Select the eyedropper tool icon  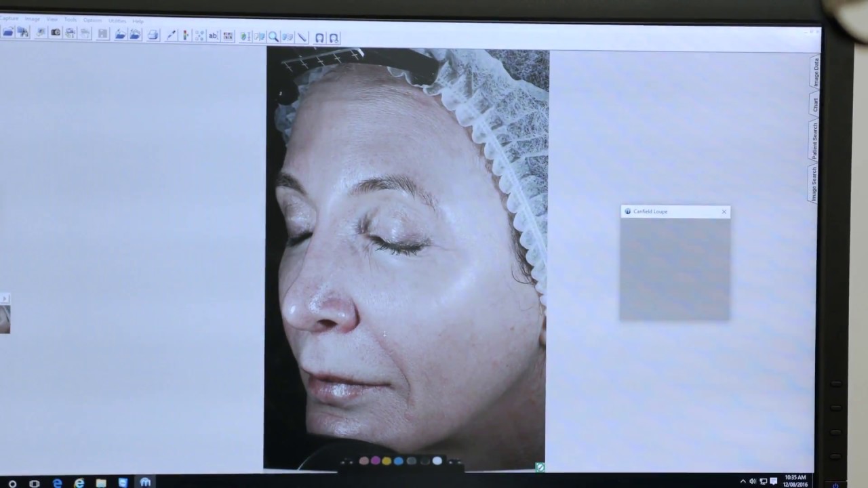coord(171,35)
